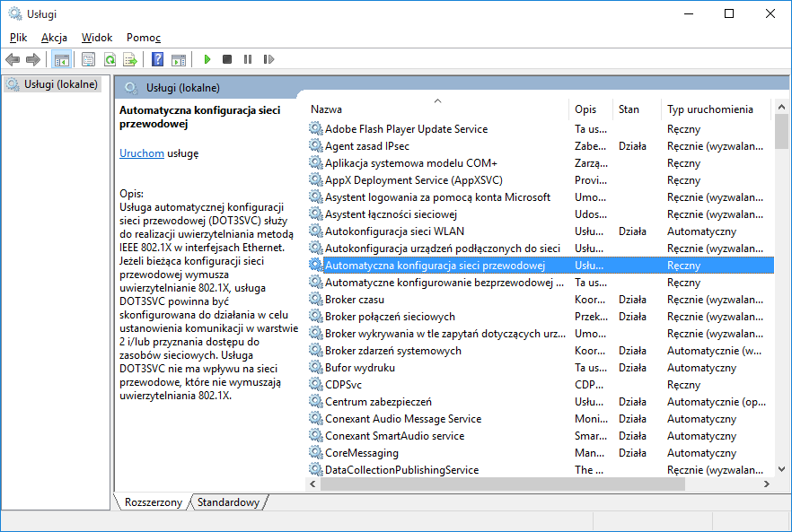Click the green Refresh toolbar icon
792x532 pixels.
point(109,59)
